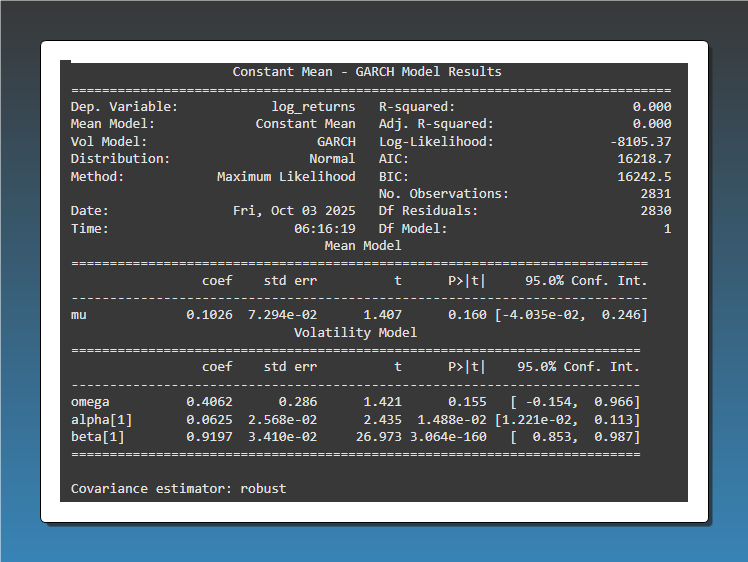Screen dimensions: 748x562
Task: Click the 'Mean Model' section heading
Action: tap(363, 246)
